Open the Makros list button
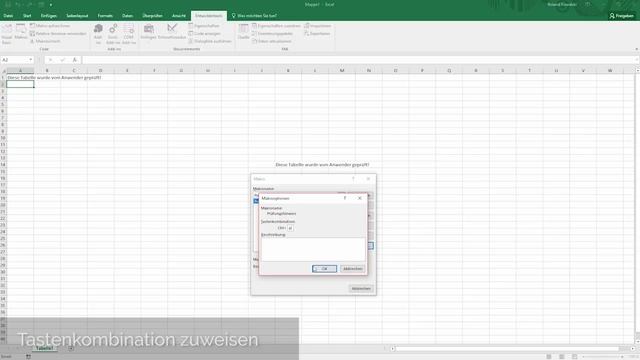Screen dimensions: 640x360 point(21,32)
